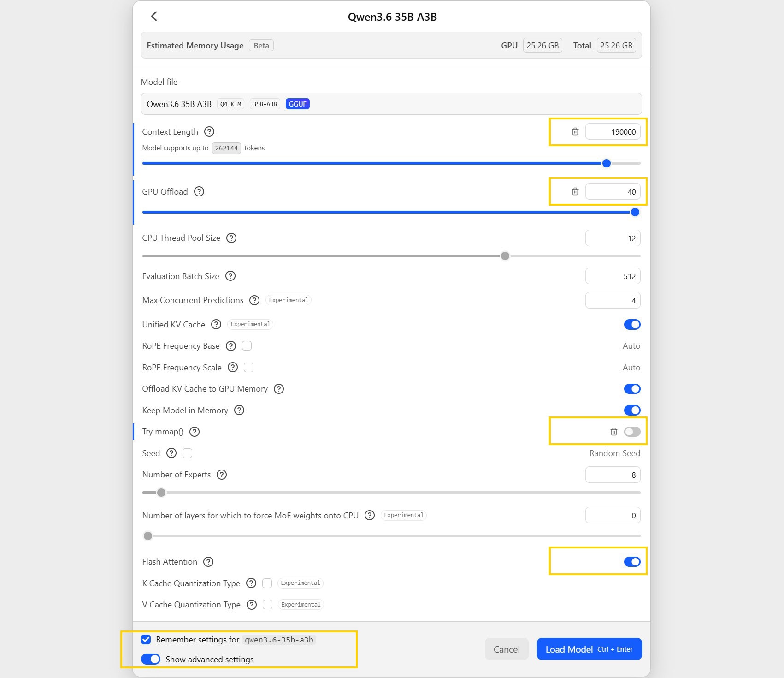Enable the RoPE Frequency Base override checkbox

[x=247, y=345]
